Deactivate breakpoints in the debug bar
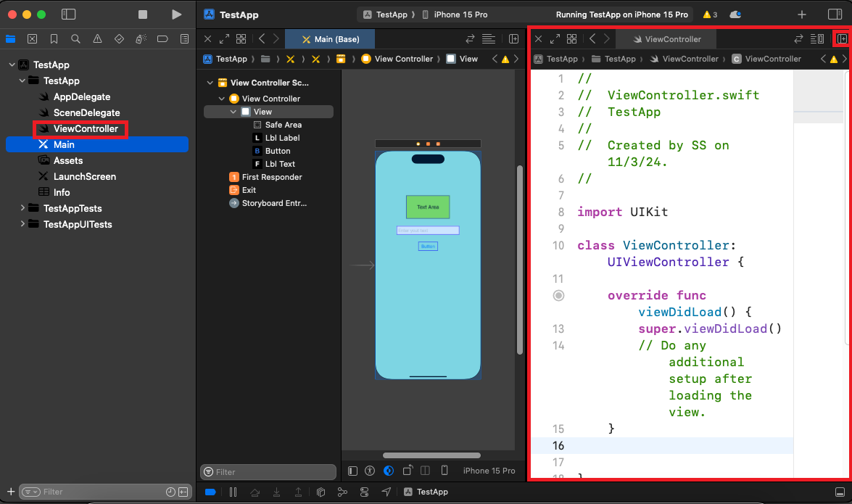Screen dimensions: 852x504 [210, 492]
